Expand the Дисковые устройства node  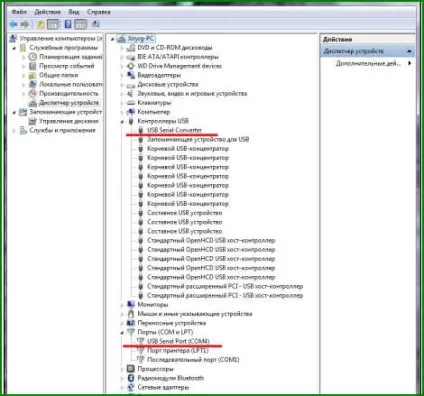pos(122,84)
